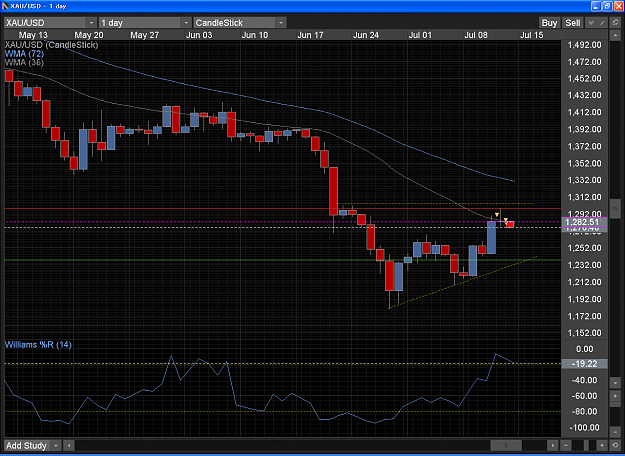Click the vertical scrollbar thumb
The image size is (625, 456).
615,208
